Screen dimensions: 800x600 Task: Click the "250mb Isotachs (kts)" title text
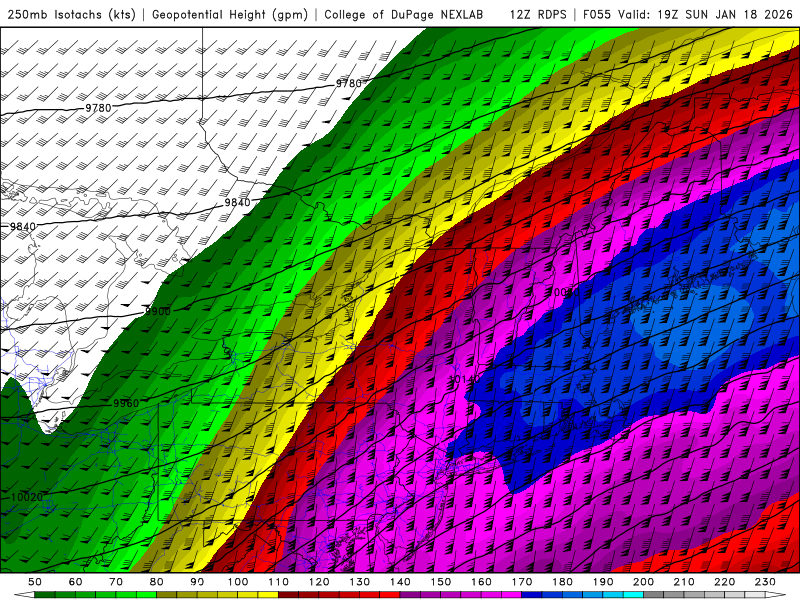click(71, 14)
